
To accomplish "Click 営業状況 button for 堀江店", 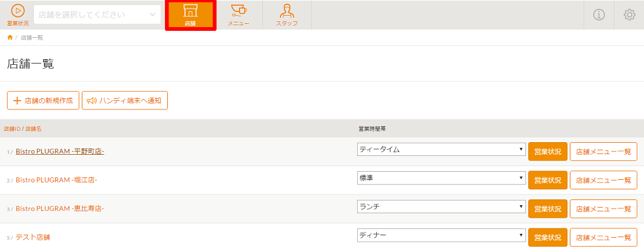I will pos(548,180).
